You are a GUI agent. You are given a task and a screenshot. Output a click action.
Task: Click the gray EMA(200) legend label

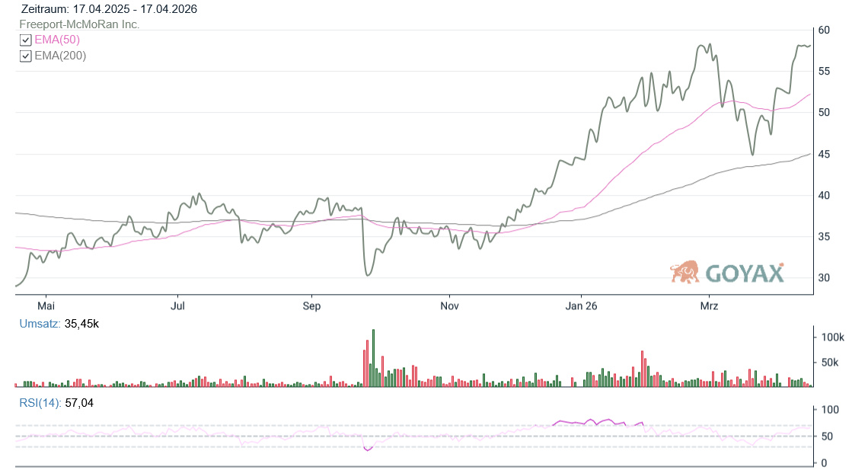(60, 56)
